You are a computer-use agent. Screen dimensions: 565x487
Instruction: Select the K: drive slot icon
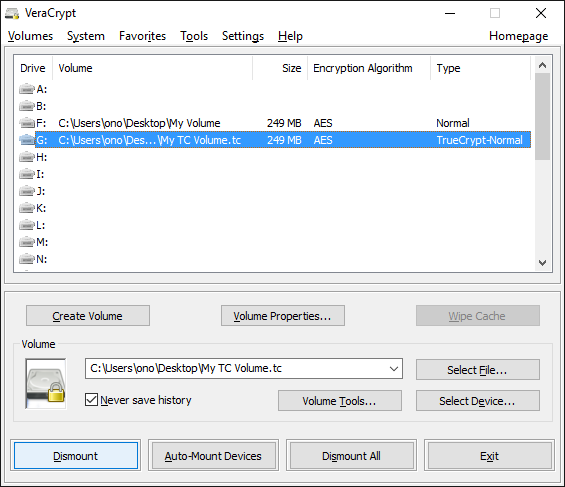coord(27,208)
